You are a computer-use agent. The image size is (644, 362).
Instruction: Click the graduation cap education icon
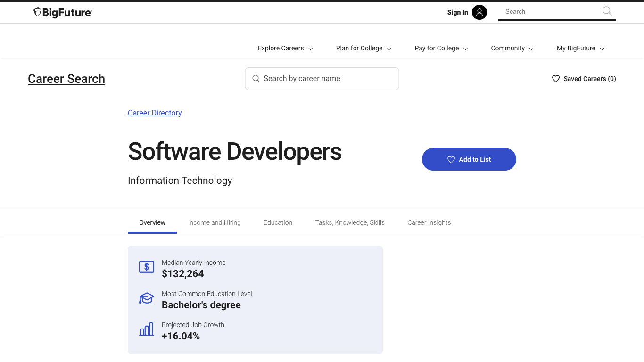click(x=147, y=298)
